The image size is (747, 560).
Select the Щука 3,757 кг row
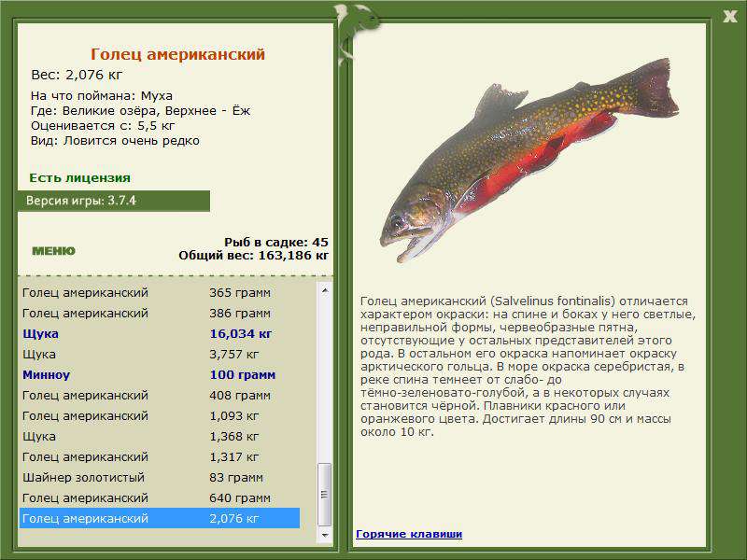coord(160,354)
